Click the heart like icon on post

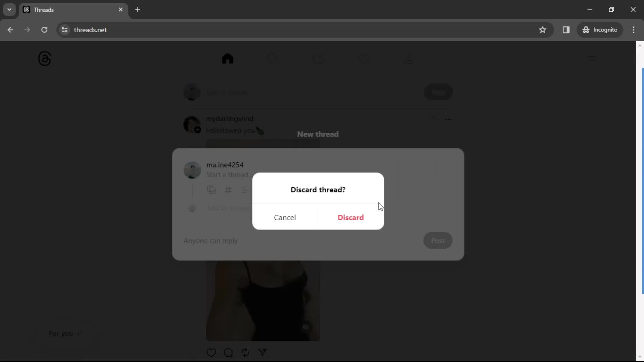click(211, 352)
